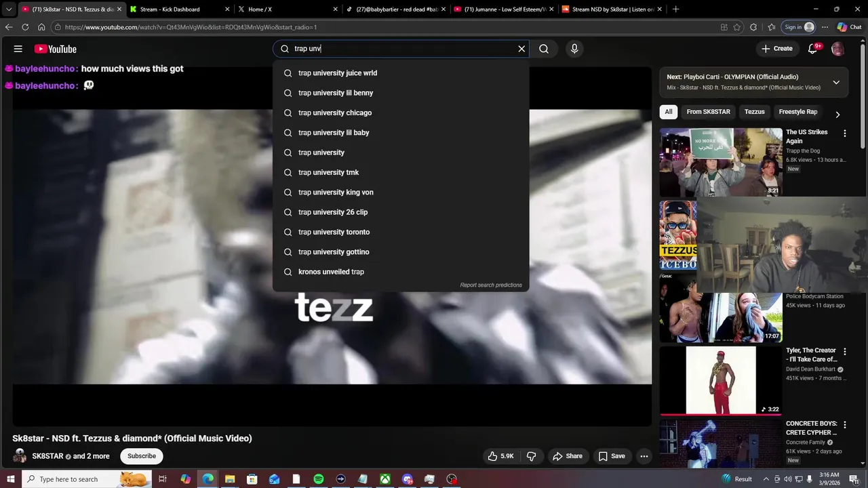Screen dimensions: 868x488
Task: Choose suggestion trap university gottino
Action: pos(401,252)
